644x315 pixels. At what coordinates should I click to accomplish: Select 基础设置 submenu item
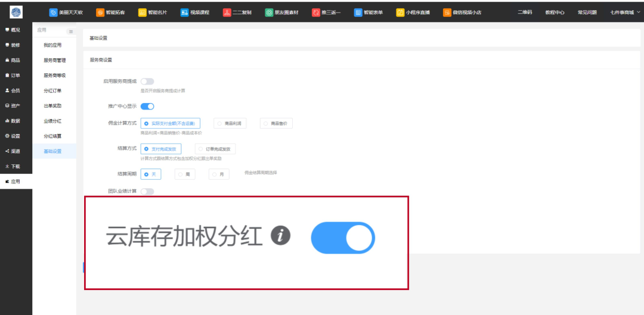tap(54, 151)
